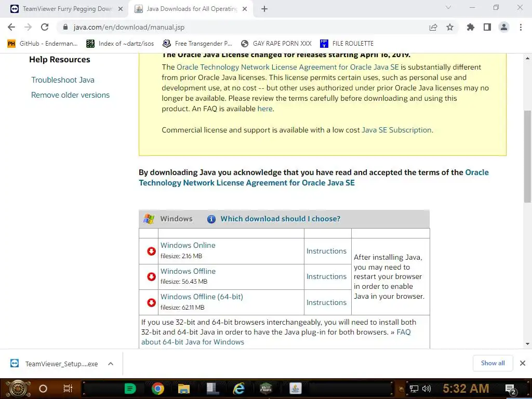Bookmark this page with the star icon
Image resolution: width=532 pixels, height=399 pixels.
click(450, 27)
